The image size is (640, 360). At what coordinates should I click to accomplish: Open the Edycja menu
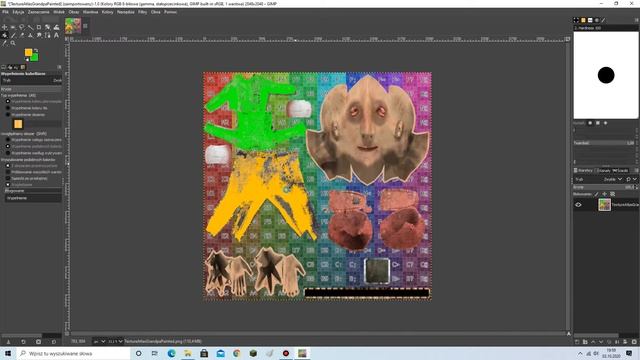[x=18, y=12]
